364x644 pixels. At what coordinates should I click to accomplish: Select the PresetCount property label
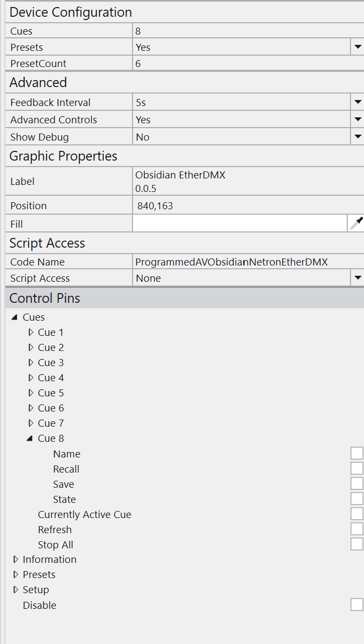pyautogui.click(x=38, y=64)
